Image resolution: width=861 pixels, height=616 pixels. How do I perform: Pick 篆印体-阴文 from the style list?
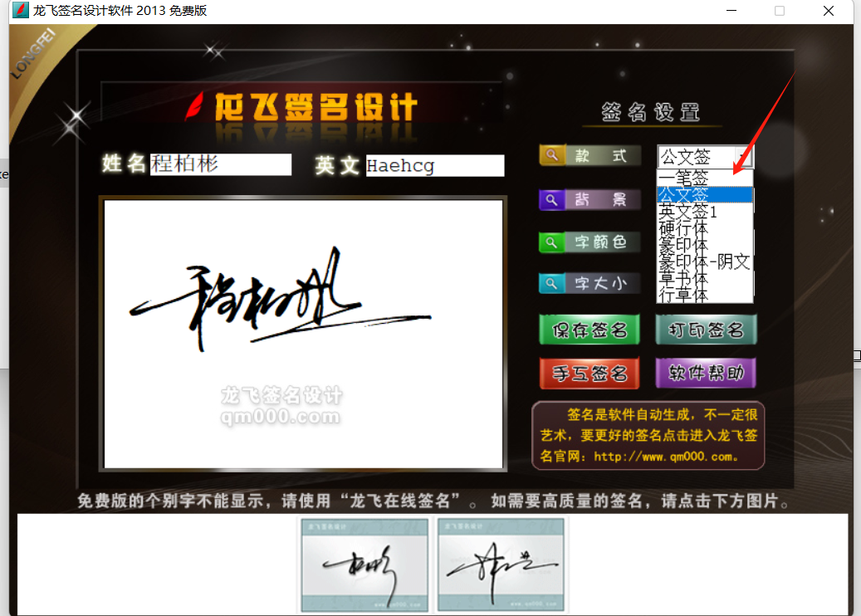(x=704, y=262)
